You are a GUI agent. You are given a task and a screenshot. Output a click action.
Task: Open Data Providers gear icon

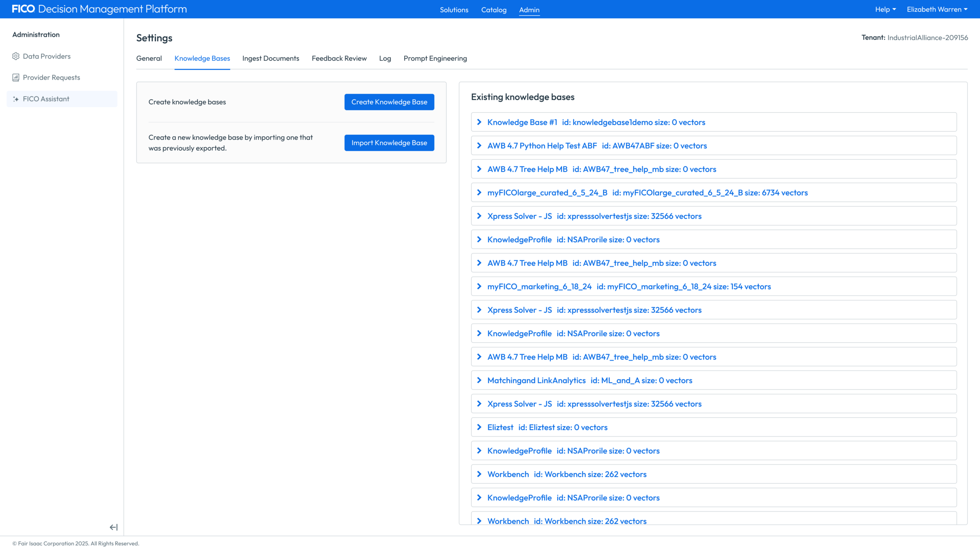click(16, 56)
